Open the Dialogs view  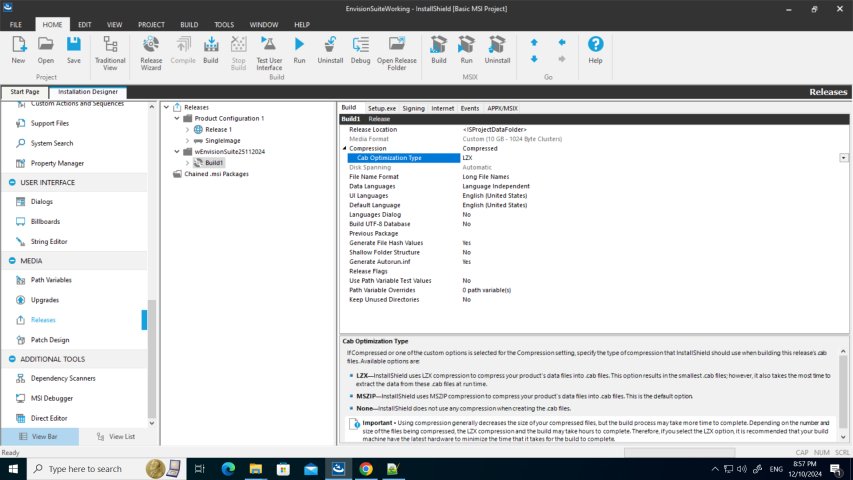coord(41,202)
